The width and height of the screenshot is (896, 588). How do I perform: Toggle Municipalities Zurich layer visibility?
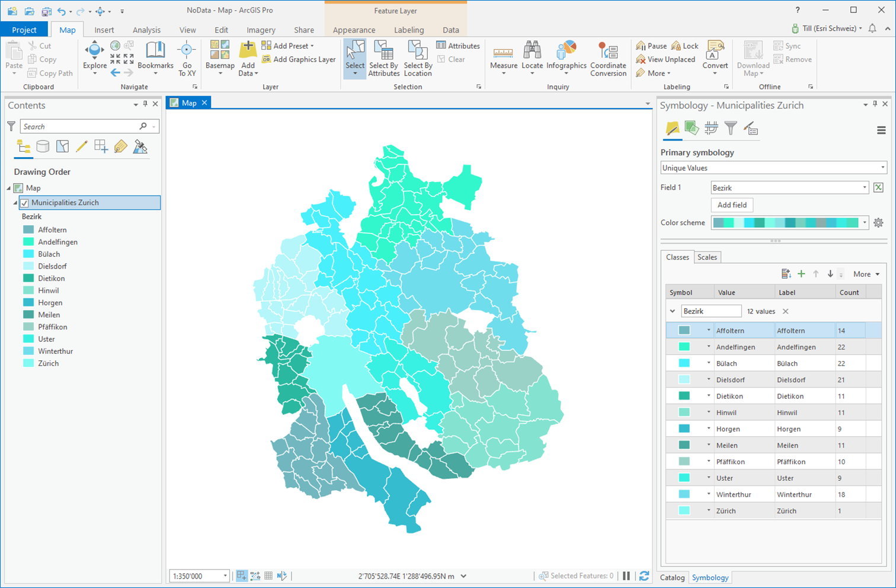coord(24,203)
